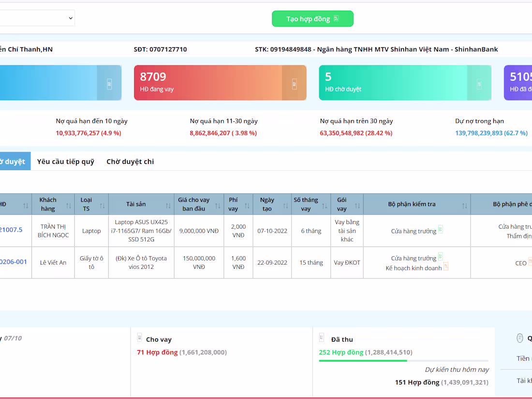532x399 pixels.
Task: Click the date 22-09-2022
Action: pyautogui.click(x=272, y=263)
